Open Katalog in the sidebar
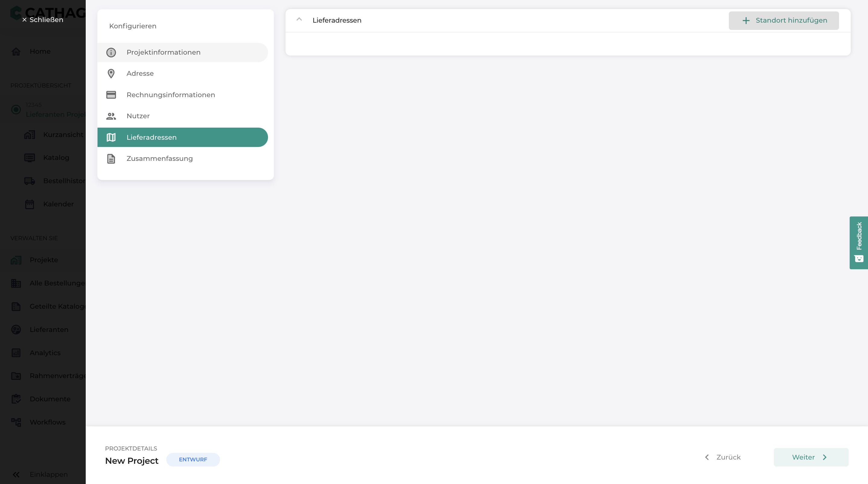This screenshot has width=868, height=484. pos(56,158)
